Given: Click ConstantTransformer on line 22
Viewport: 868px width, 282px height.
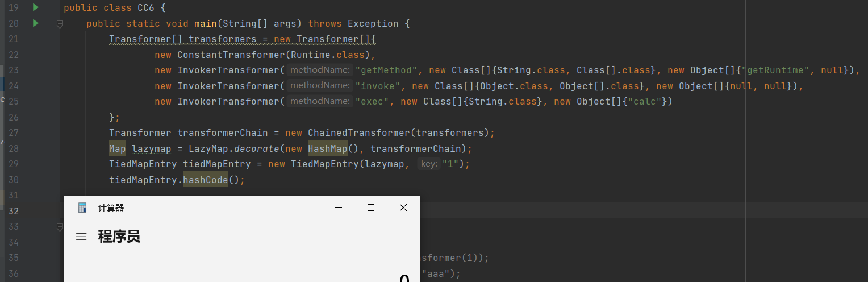Looking at the screenshot, I should (x=231, y=55).
